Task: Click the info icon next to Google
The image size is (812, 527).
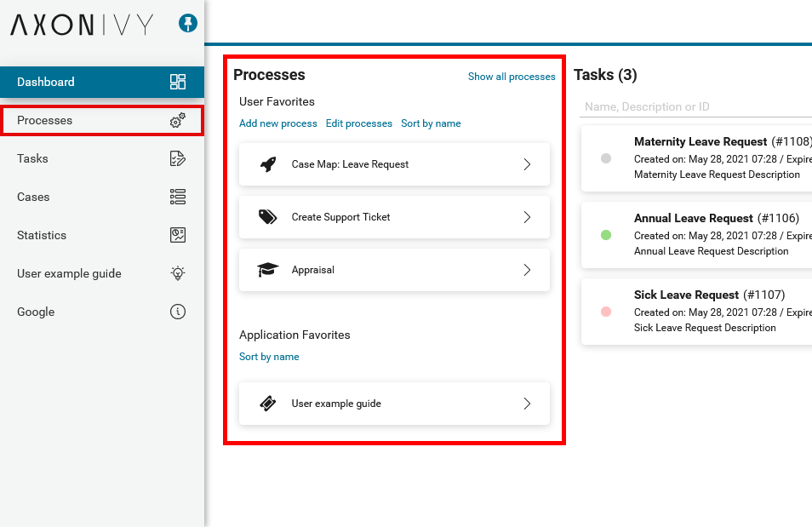Action: click(178, 312)
